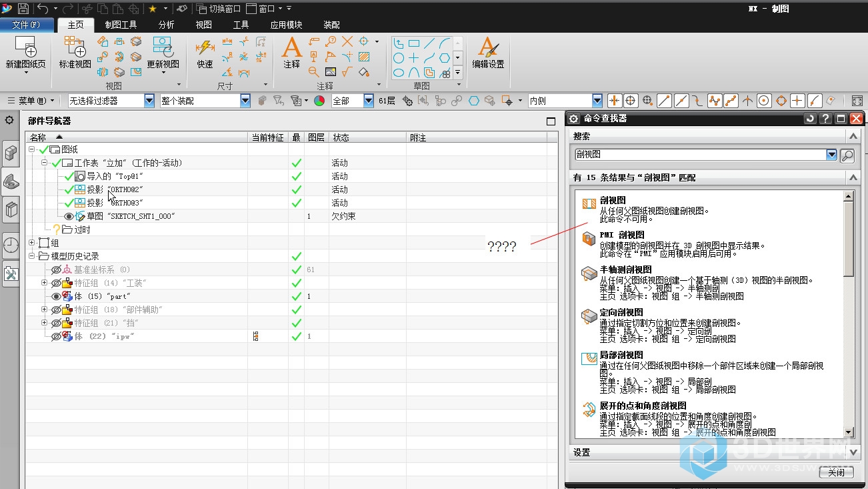Toggle visibility of 特征组 (21) 挡
This screenshot has width=868, height=489.
56,323
